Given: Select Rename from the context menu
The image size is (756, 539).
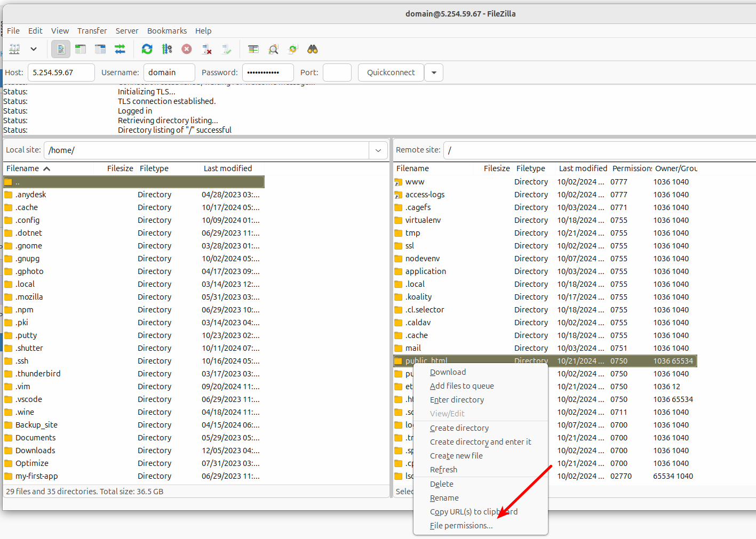Looking at the screenshot, I should [x=481, y=498].
